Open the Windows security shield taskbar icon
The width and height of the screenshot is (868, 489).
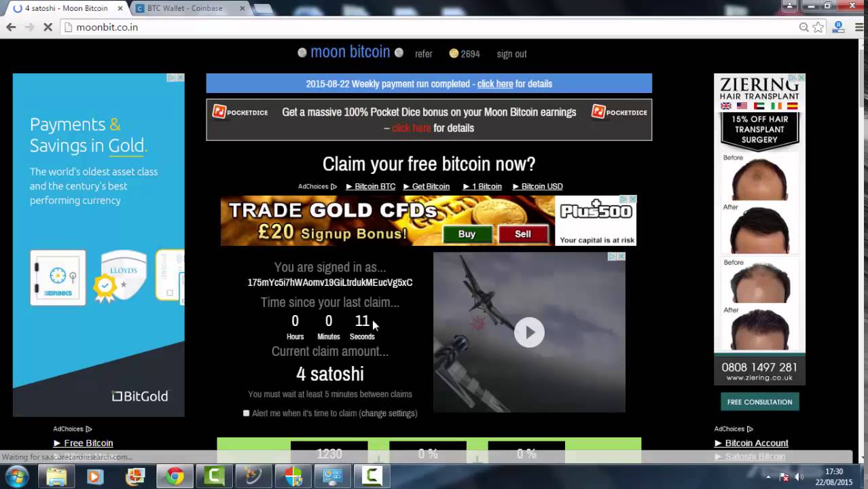[x=293, y=477]
